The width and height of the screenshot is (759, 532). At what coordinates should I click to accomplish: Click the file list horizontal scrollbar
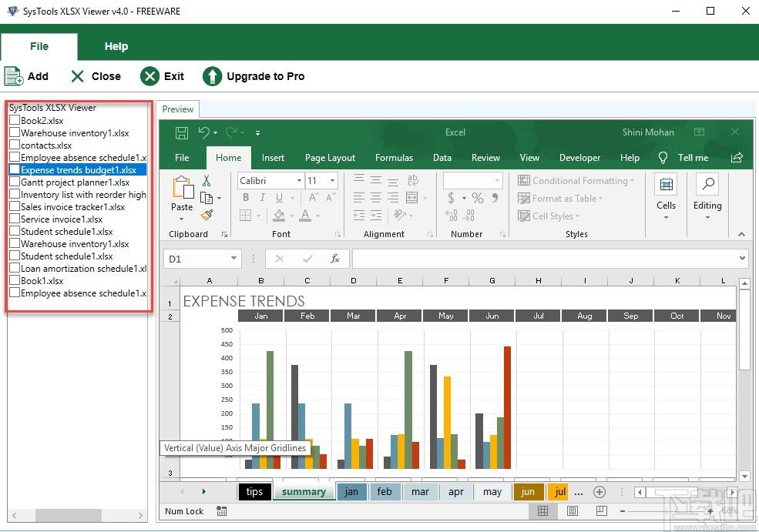pos(69,515)
